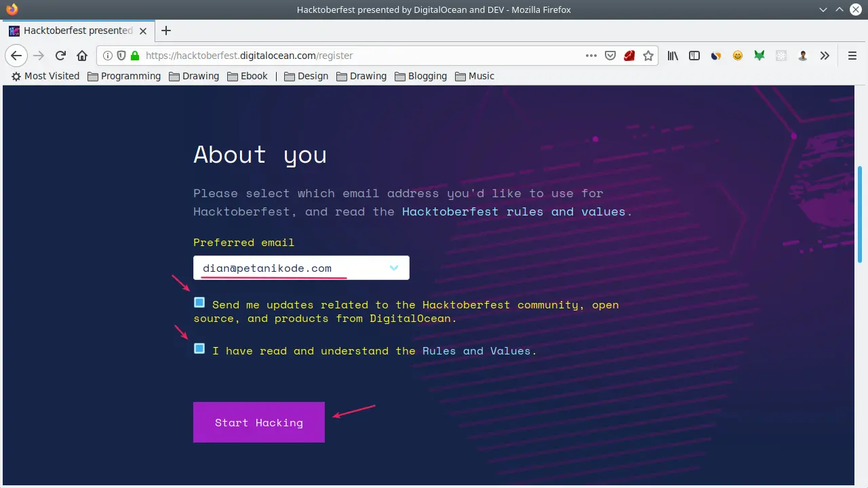Show site information icon in address bar
This screenshot has height=488, width=868.
[108, 56]
